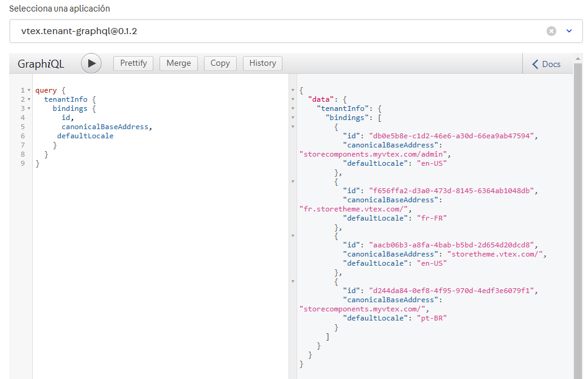Open the Docs explorer panel
This screenshot has height=379, width=588.
546,64
